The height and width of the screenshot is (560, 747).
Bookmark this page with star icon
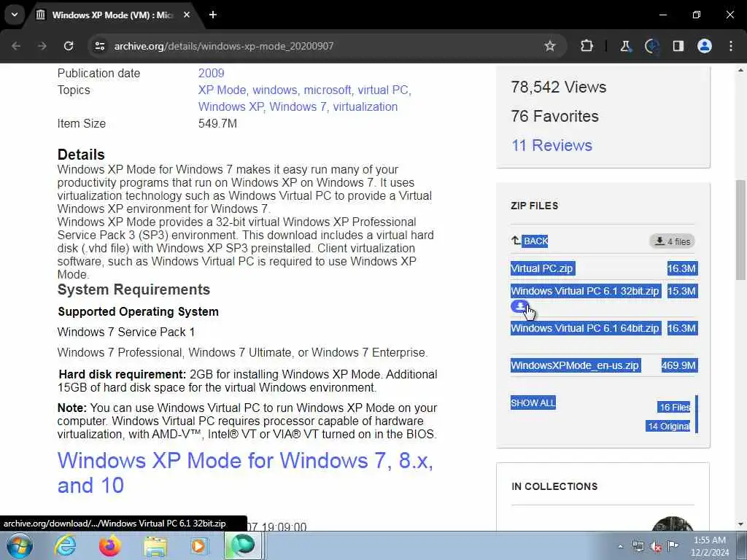pyautogui.click(x=550, y=46)
